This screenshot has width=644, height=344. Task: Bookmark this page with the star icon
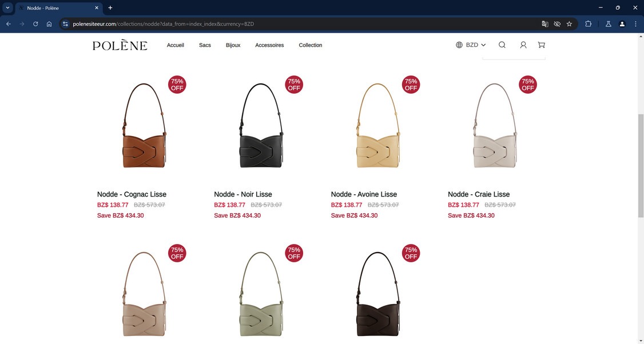coord(569,24)
